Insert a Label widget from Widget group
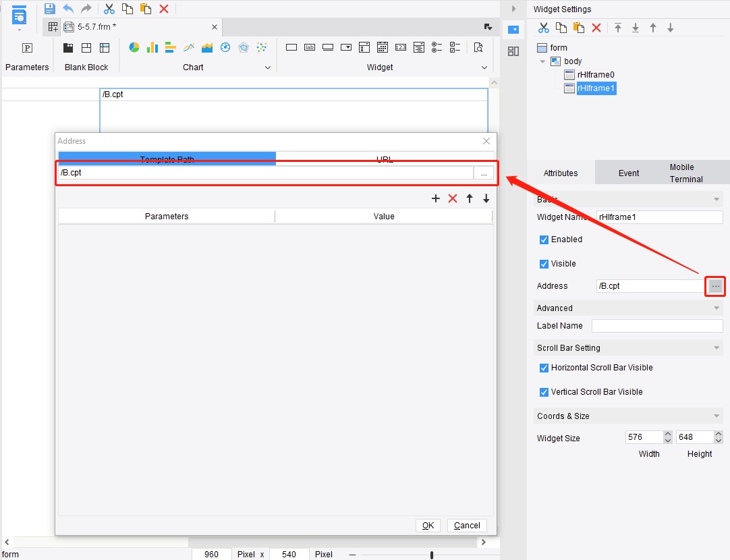The image size is (730, 560). pyautogui.click(x=310, y=47)
